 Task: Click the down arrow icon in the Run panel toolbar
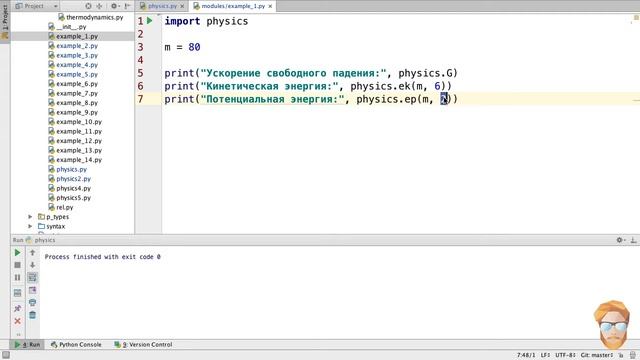tap(33, 265)
